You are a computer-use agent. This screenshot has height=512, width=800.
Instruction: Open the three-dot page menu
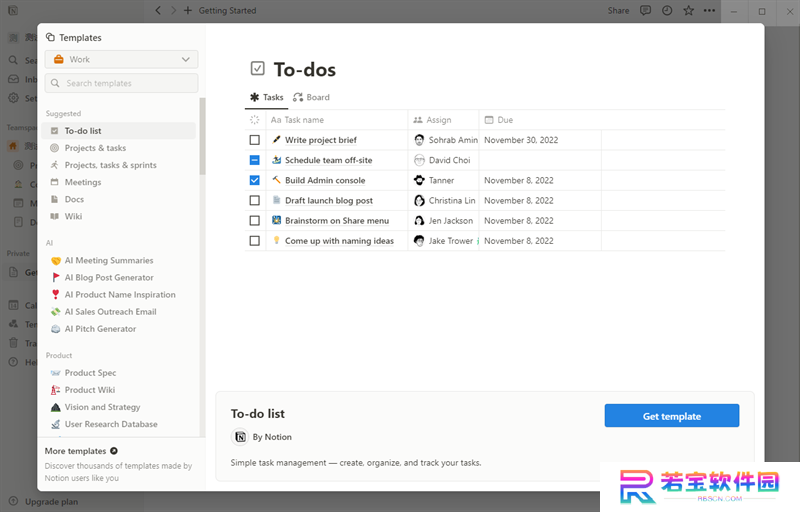(709, 10)
